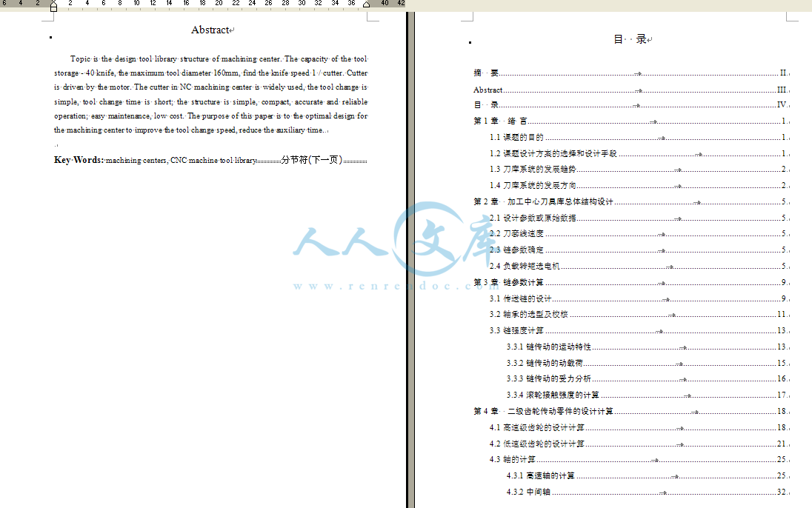Screen dimensions: 812x508
Task: Click the left indent marker on the ruler
Action: click(x=53, y=6)
